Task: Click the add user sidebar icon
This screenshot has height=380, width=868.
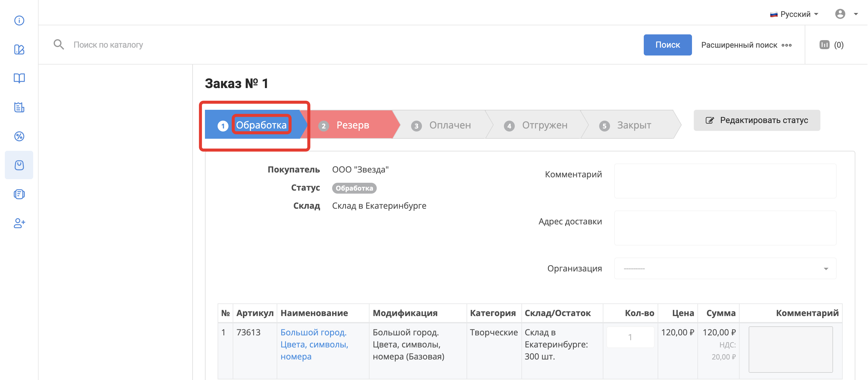Action: [x=19, y=223]
